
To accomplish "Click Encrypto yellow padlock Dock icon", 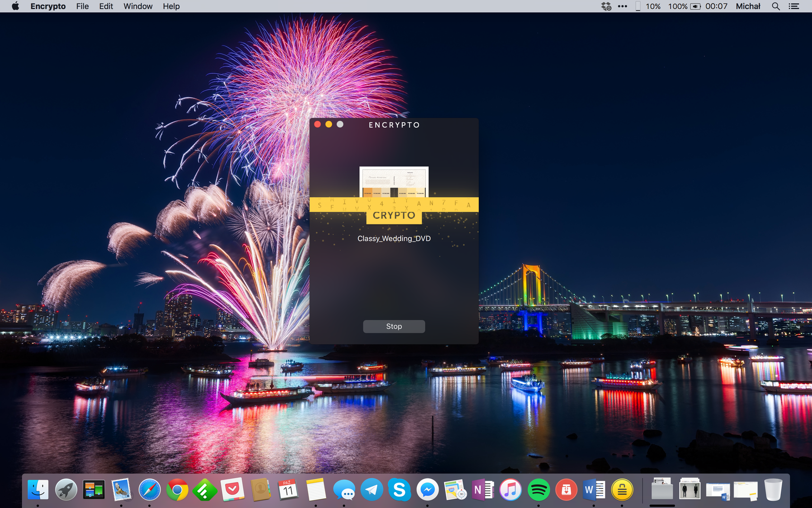I will point(622,490).
